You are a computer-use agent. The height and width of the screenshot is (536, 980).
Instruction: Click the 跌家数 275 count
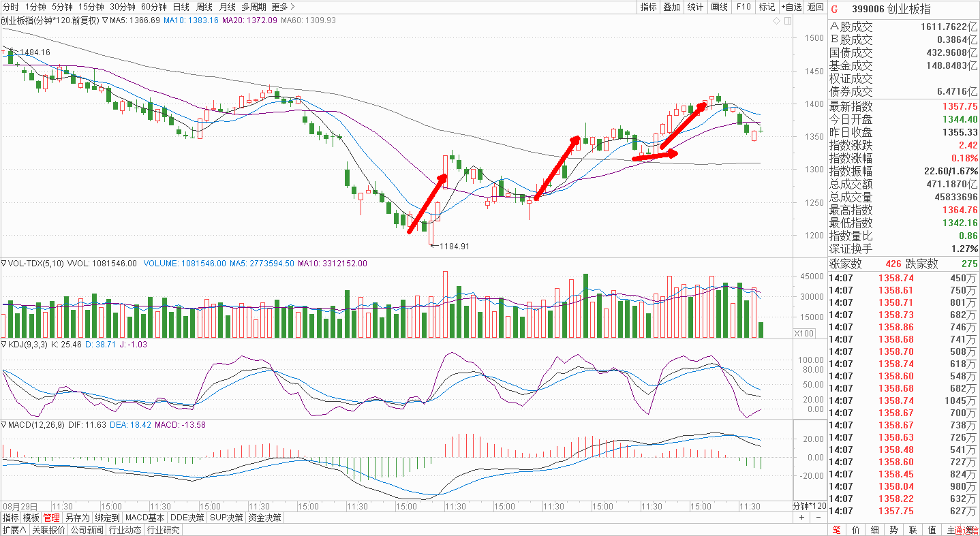(x=970, y=264)
